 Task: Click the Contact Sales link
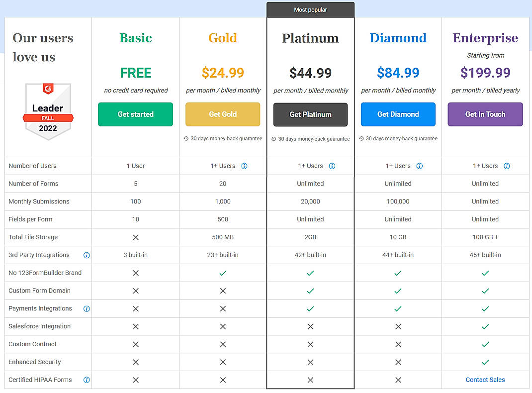[x=485, y=380]
